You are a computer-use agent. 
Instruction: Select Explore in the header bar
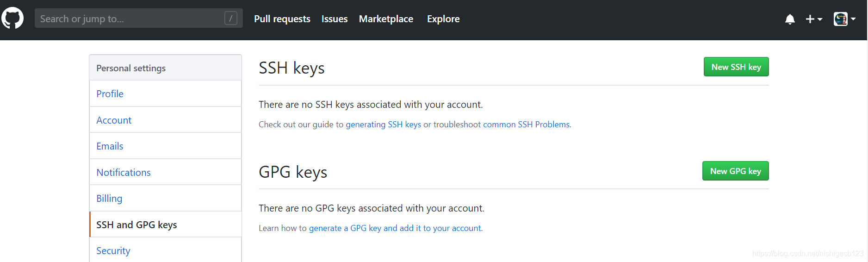point(443,19)
